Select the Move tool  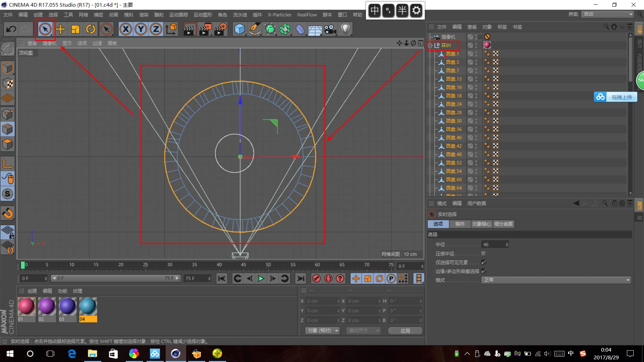pyautogui.click(x=60, y=29)
